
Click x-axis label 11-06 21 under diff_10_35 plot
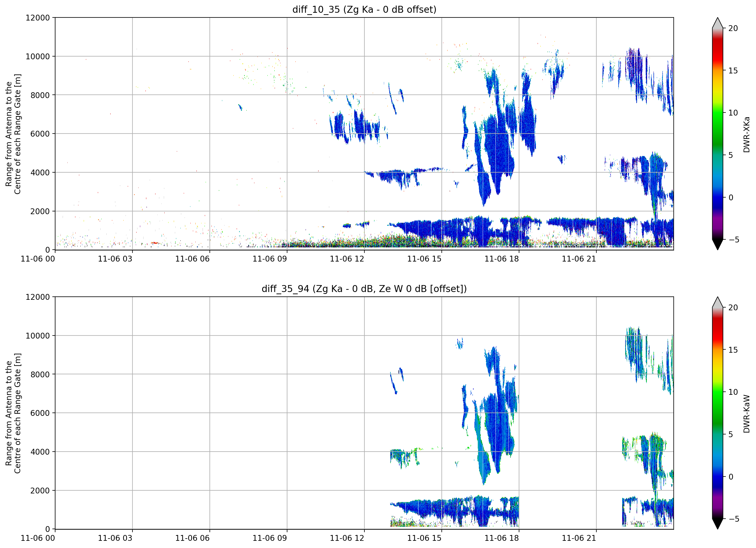(x=579, y=259)
